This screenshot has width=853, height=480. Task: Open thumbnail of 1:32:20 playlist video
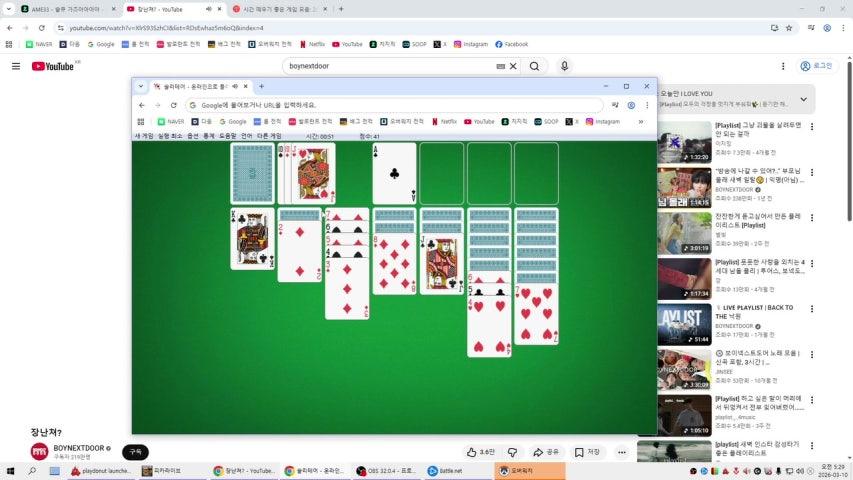coord(684,142)
